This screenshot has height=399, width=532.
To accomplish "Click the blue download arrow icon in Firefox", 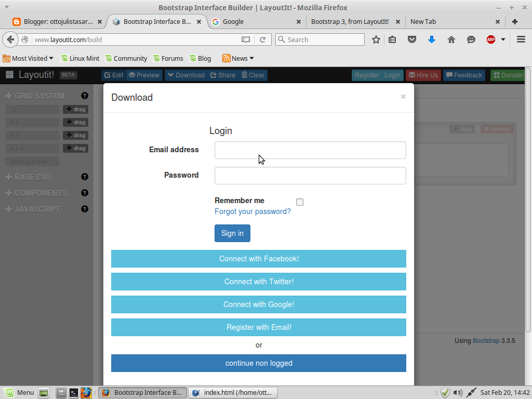I will pos(432,39).
